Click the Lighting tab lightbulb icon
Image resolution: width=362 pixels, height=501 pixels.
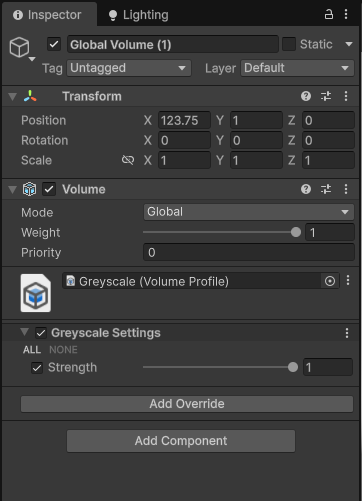(x=113, y=15)
